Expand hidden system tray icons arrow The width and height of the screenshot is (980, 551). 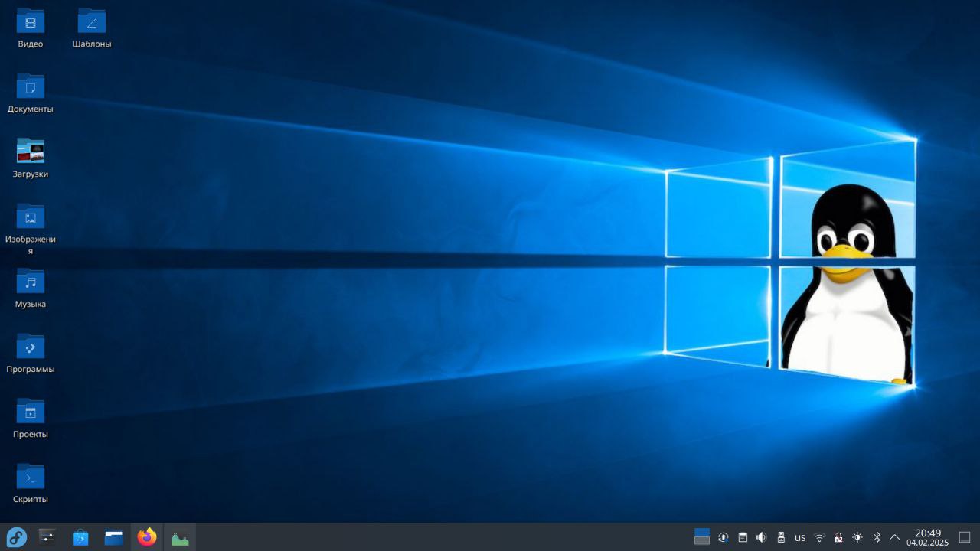click(894, 537)
